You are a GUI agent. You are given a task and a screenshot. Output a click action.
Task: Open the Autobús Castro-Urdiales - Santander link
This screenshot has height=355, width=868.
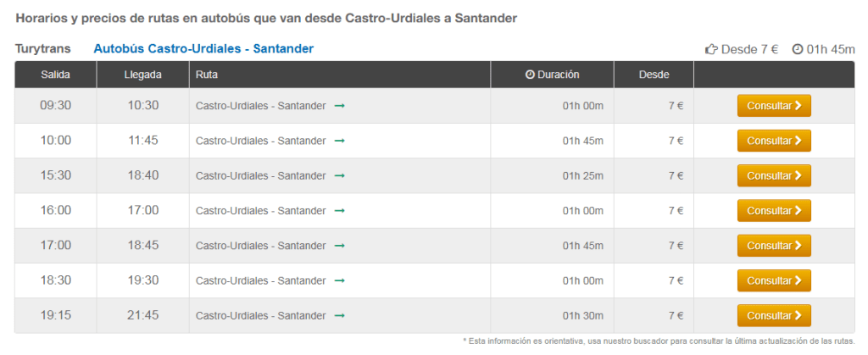click(203, 48)
